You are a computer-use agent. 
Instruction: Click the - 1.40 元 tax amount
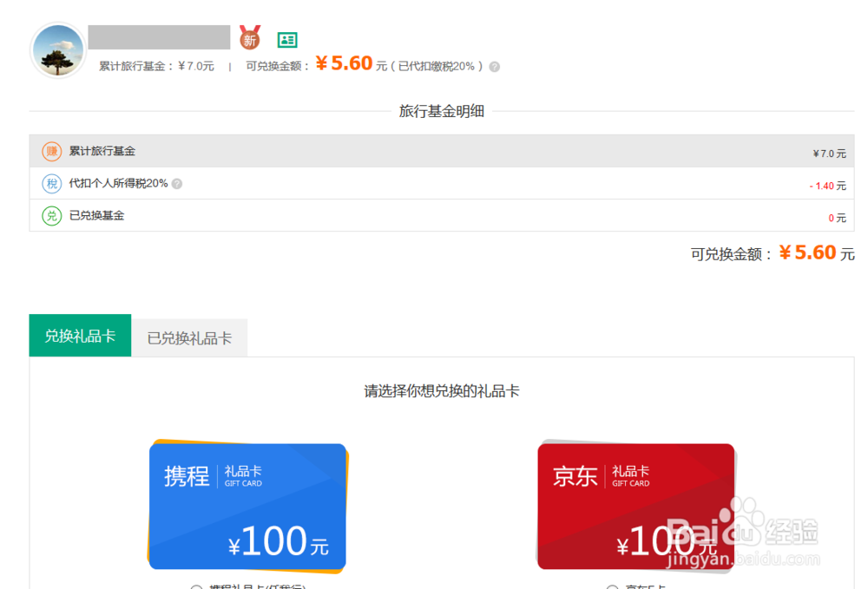827,186
